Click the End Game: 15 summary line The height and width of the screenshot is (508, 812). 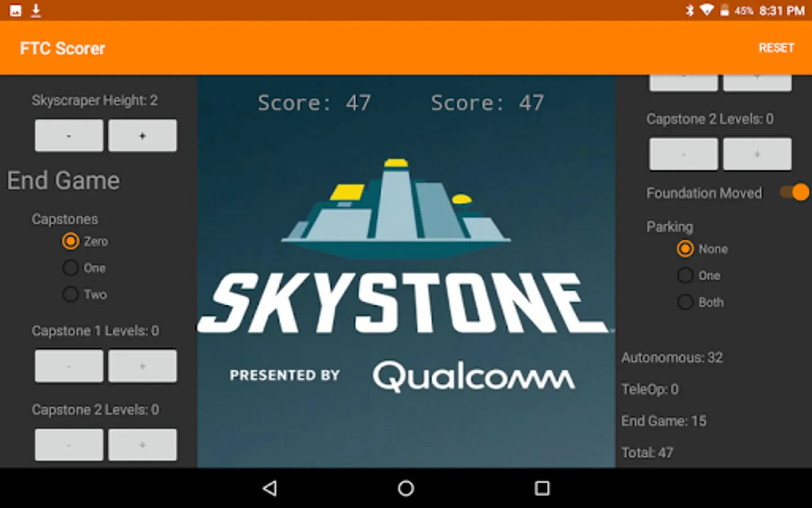tap(664, 421)
